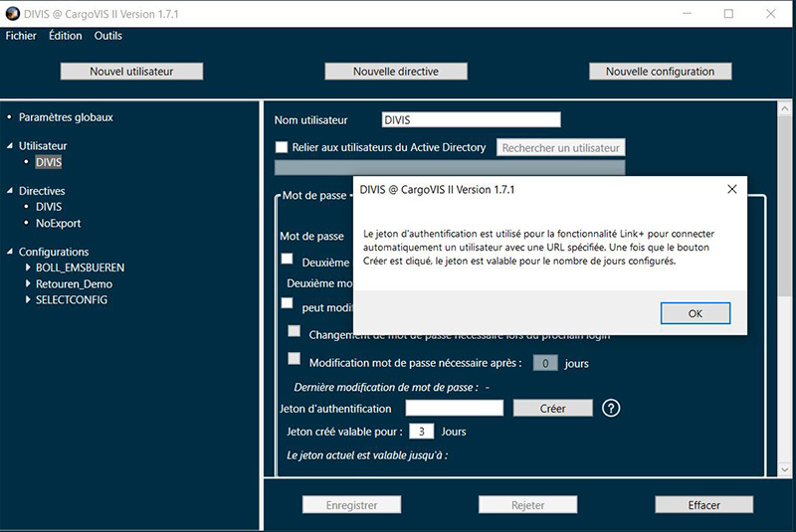Collapse the Configurations tree node

click(10, 252)
